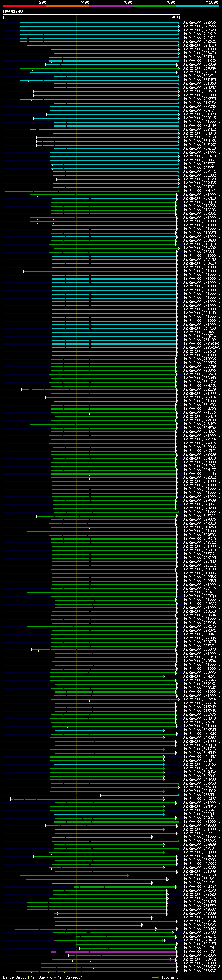Viewport: 222px width, 980px height.
Task: Select hit label UniRef100_O88637-2
Action: click(201, 967)
